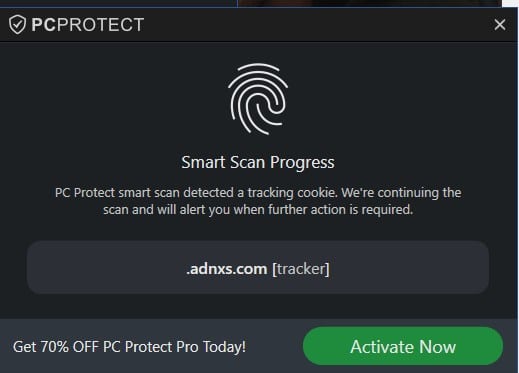Click the .adnxs.com domain text

click(x=227, y=269)
